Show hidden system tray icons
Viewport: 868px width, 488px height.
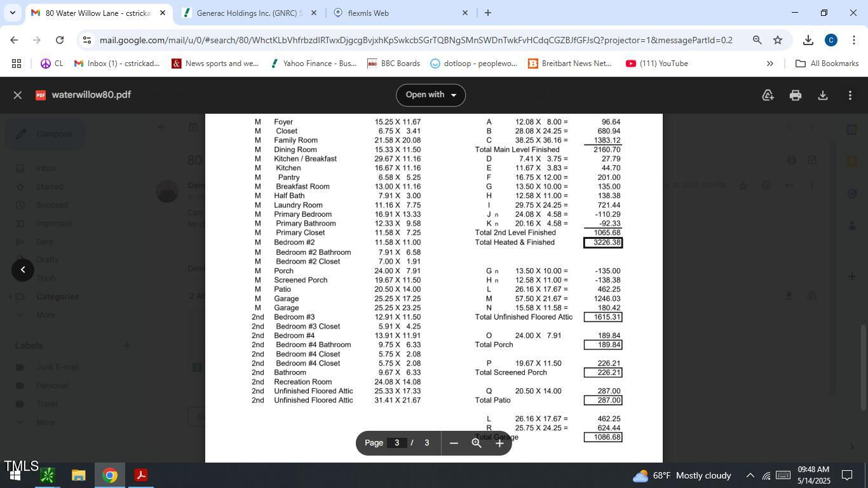coord(750,475)
